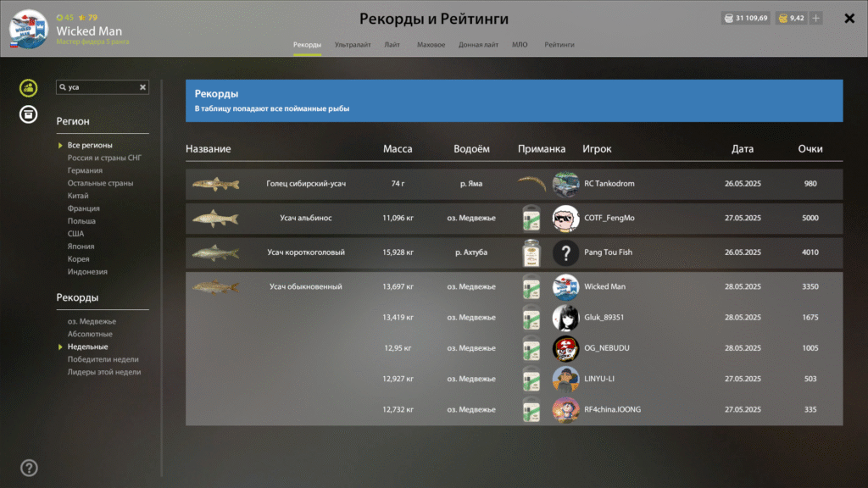Click the Wicked Man profile avatar in header

click(x=29, y=29)
